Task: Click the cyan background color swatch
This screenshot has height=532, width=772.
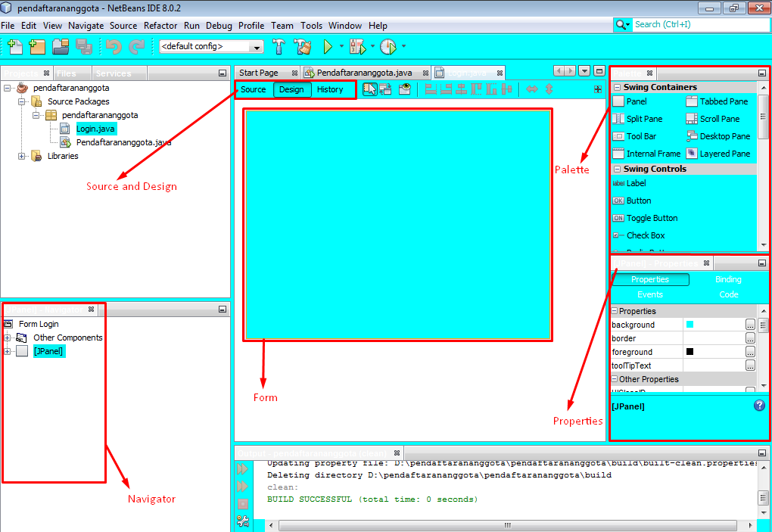Action: 690,325
